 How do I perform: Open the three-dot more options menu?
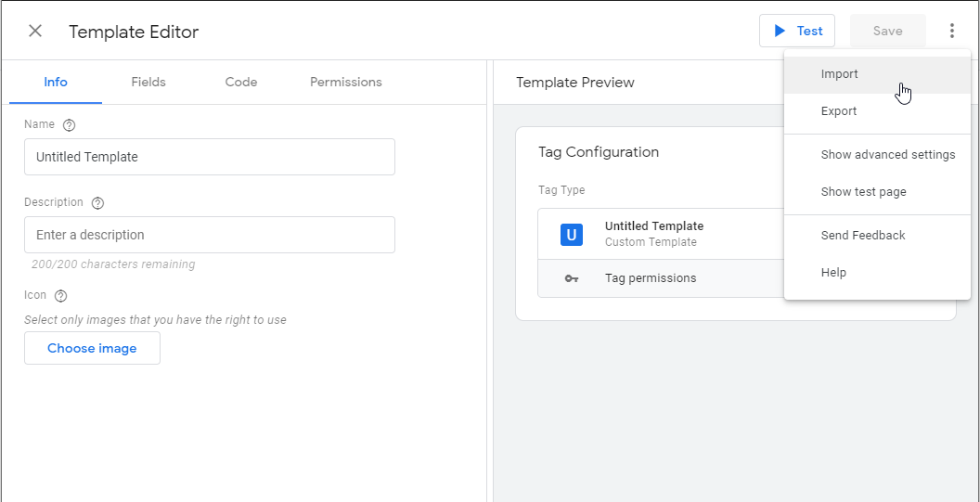click(951, 31)
